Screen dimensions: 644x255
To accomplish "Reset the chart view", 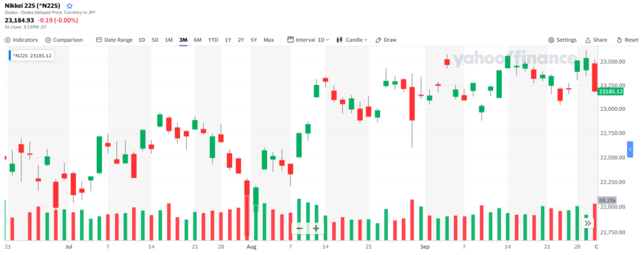I will (x=628, y=40).
